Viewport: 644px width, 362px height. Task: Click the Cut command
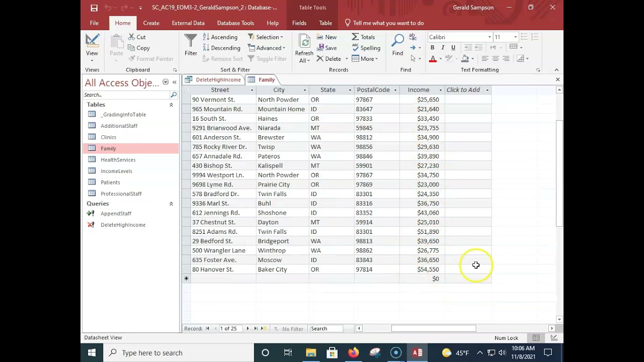tap(136, 37)
